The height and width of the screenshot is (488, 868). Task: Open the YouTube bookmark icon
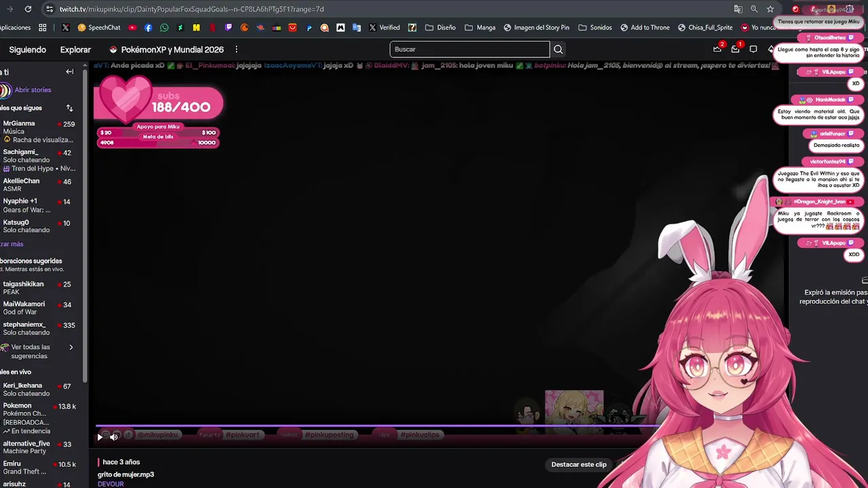[x=132, y=28]
